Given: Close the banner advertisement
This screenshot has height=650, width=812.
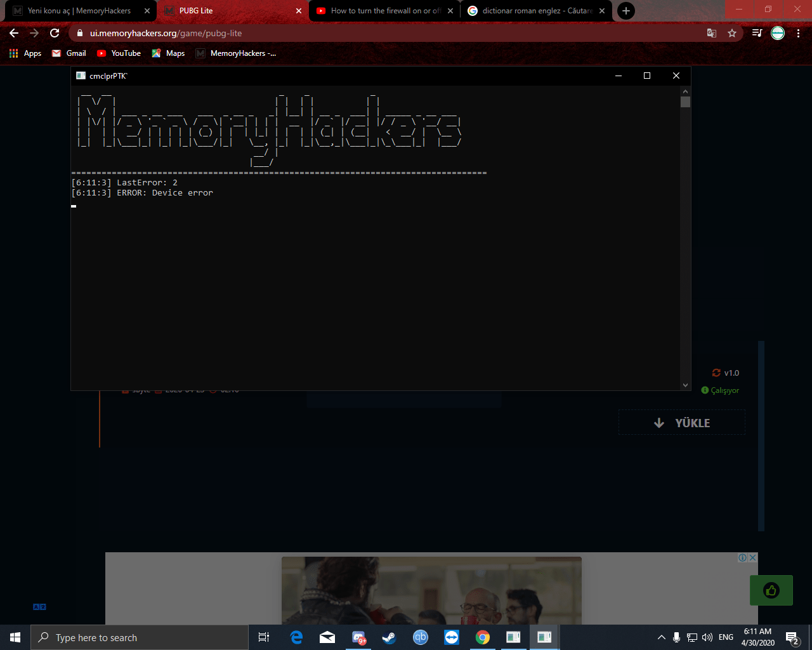Looking at the screenshot, I should coord(752,557).
